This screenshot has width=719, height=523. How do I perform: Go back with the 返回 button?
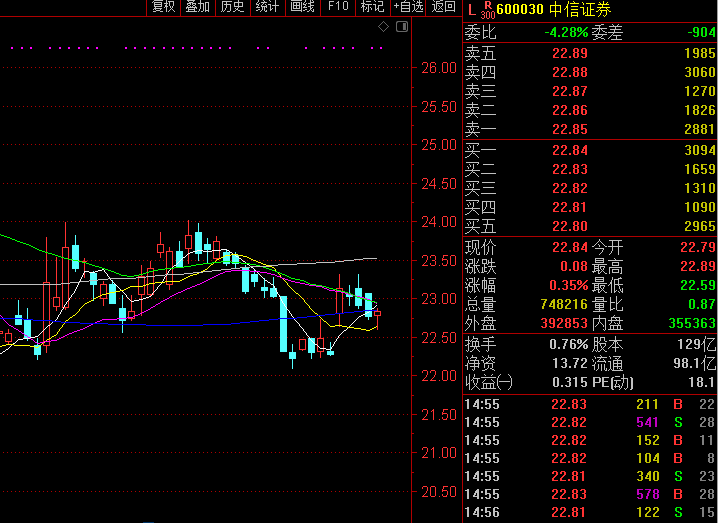443,7
